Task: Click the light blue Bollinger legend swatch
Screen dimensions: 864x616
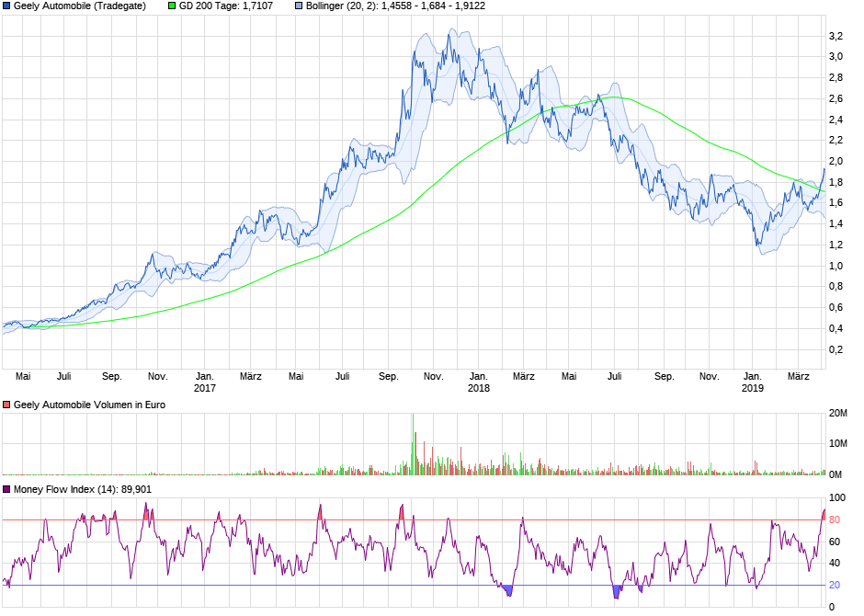Action: (299, 6)
